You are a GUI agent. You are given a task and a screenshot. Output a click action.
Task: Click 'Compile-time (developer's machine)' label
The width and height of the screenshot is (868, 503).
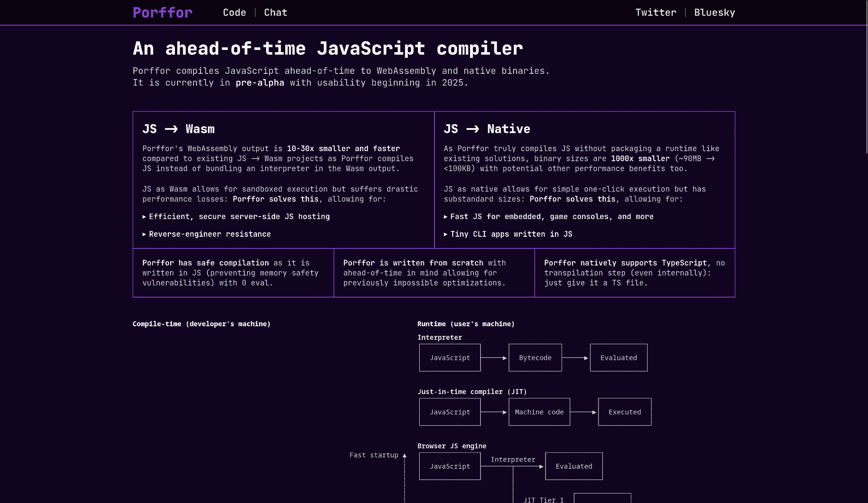201,324
